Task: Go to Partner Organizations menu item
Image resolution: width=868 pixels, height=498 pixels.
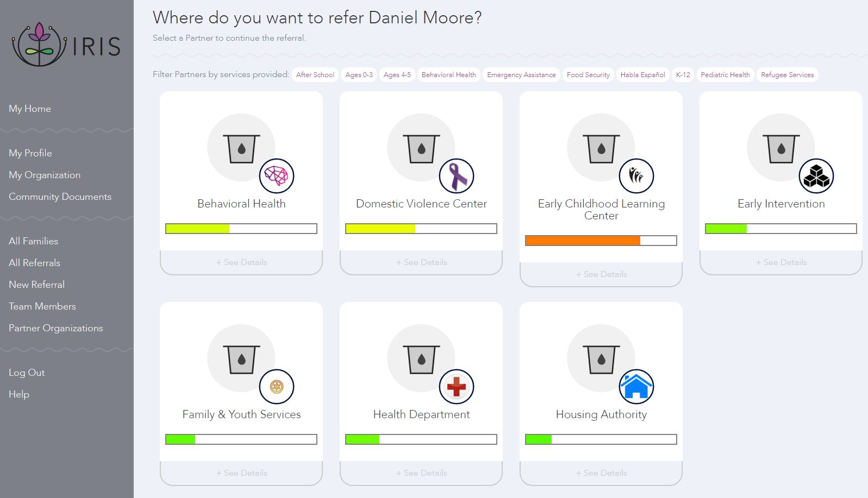Action: pos(55,328)
